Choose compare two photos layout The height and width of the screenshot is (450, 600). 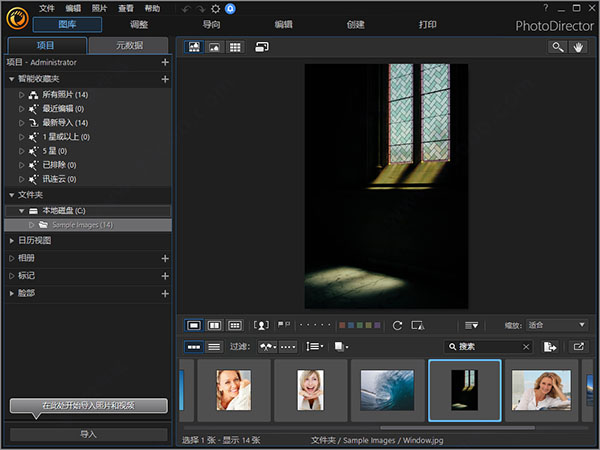coord(214,325)
